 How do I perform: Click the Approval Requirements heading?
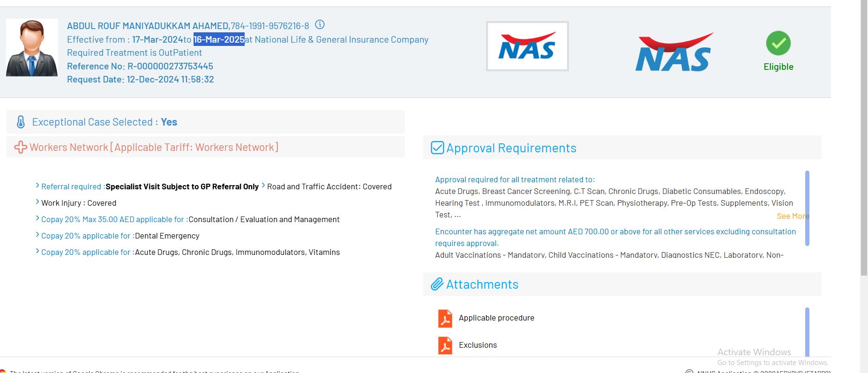click(x=511, y=148)
